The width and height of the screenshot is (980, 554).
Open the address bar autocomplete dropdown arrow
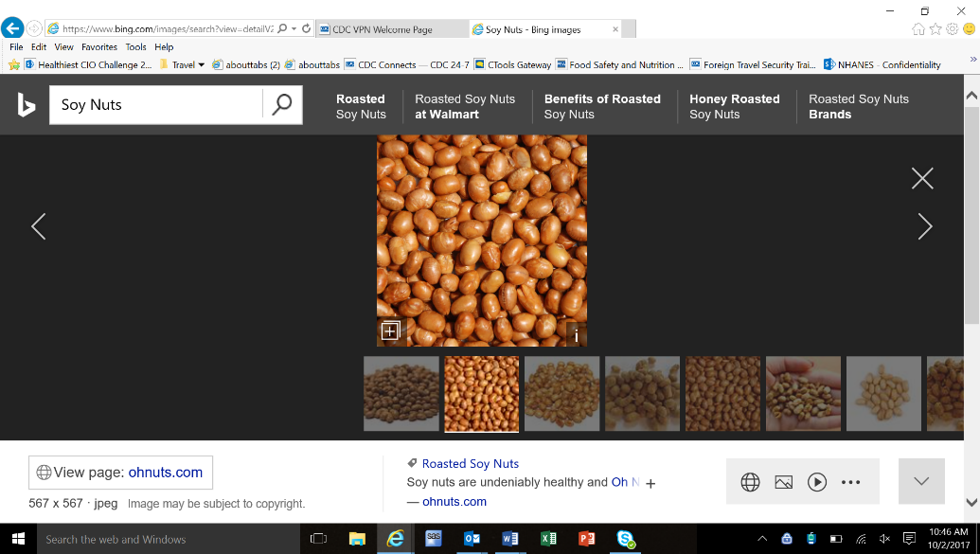[294, 28]
